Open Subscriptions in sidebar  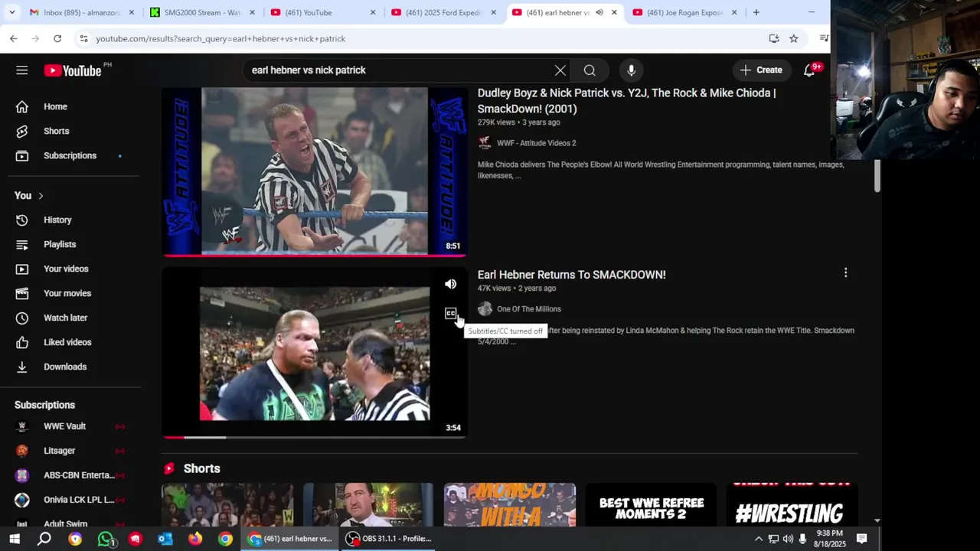pyautogui.click(x=70, y=155)
